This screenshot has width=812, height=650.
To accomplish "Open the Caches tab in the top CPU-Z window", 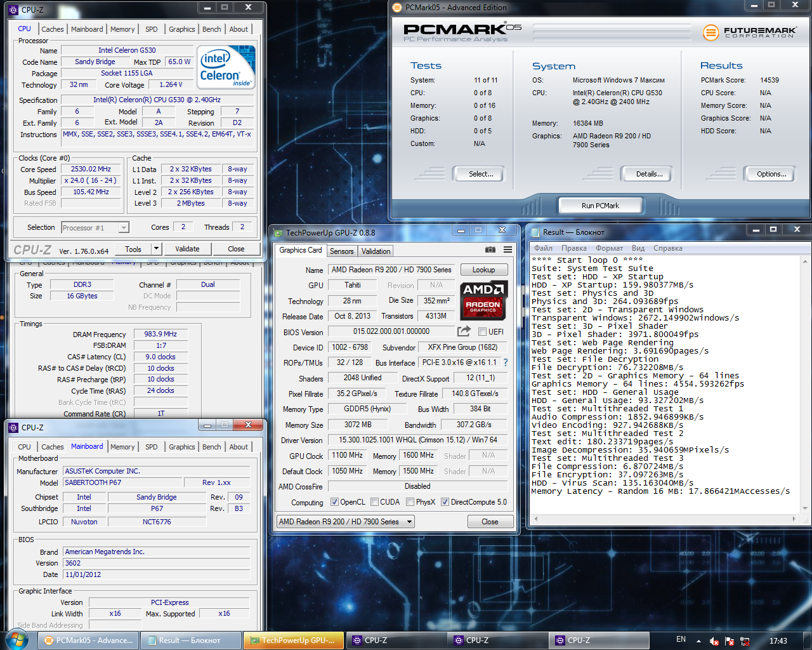I will pos(52,29).
